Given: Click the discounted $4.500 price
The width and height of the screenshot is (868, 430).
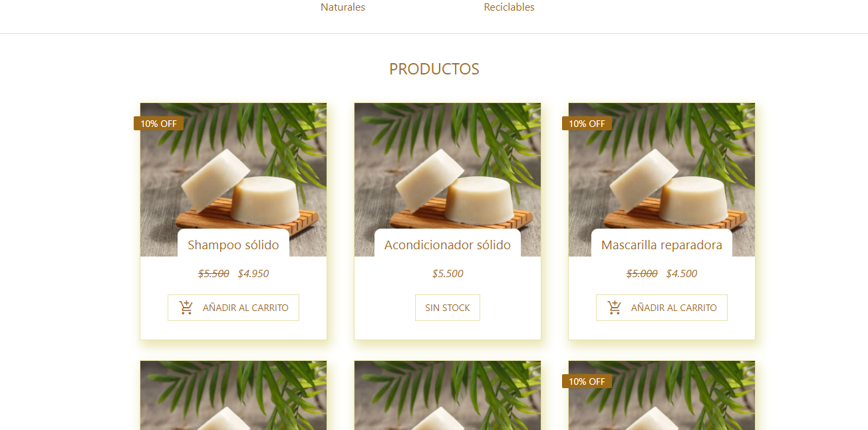Looking at the screenshot, I should pyautogui.click(x=682, y=273).
